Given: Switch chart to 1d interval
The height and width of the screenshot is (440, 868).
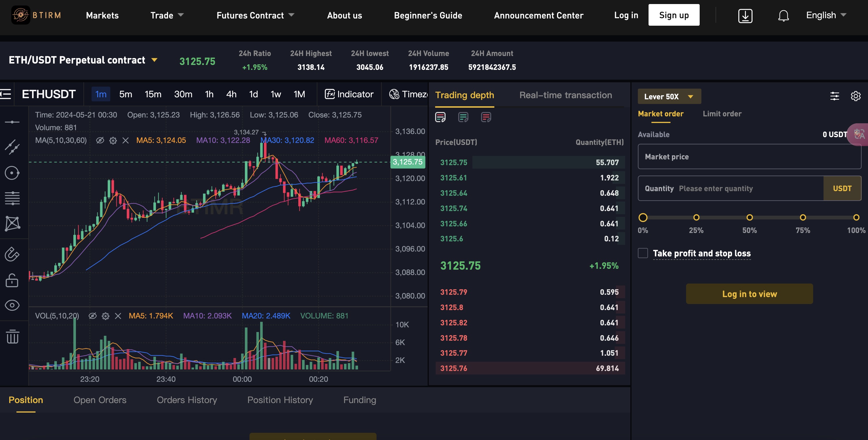Looking at the screenshot, I should [254, 94].
